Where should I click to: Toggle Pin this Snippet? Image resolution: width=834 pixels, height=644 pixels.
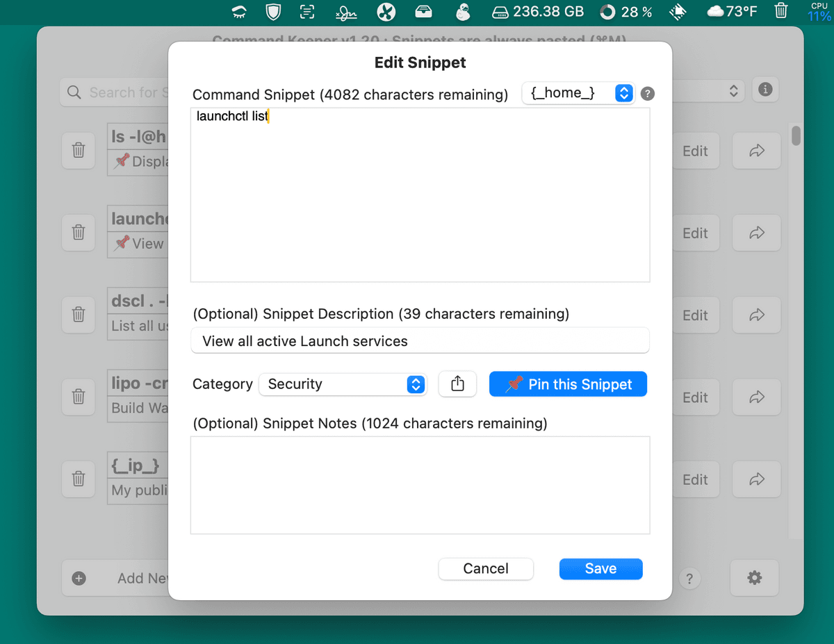click(568, 384)
